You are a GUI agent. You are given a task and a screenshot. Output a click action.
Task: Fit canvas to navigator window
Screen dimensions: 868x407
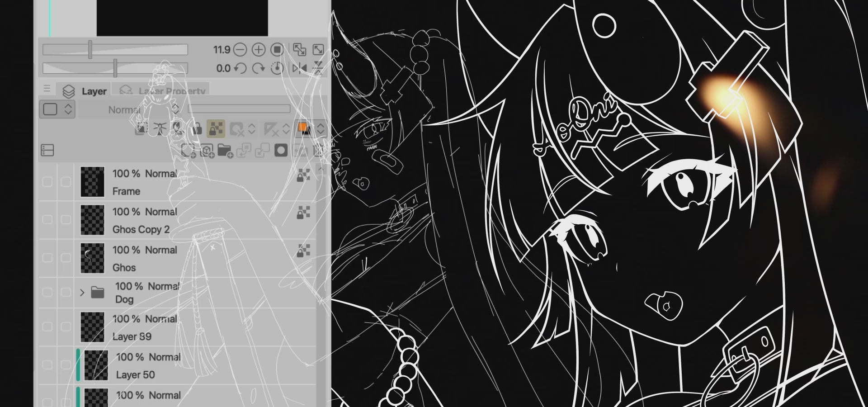(299, 49)
